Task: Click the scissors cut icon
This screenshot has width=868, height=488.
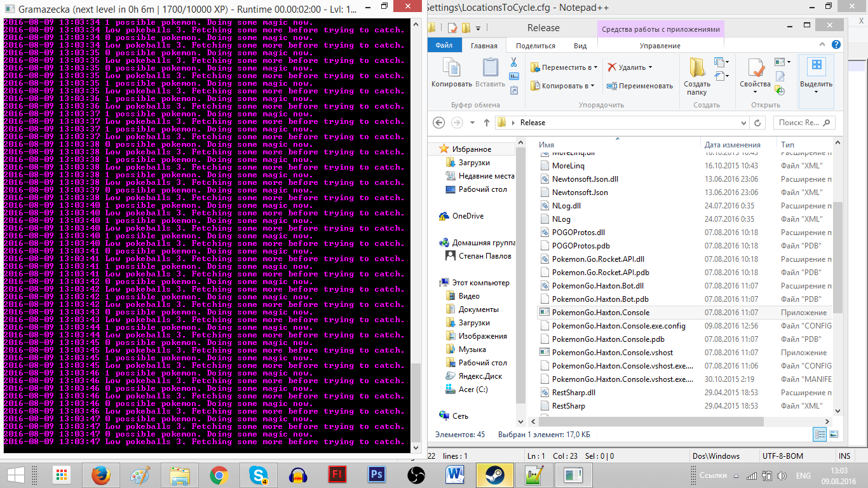Action: click(513, 62)
